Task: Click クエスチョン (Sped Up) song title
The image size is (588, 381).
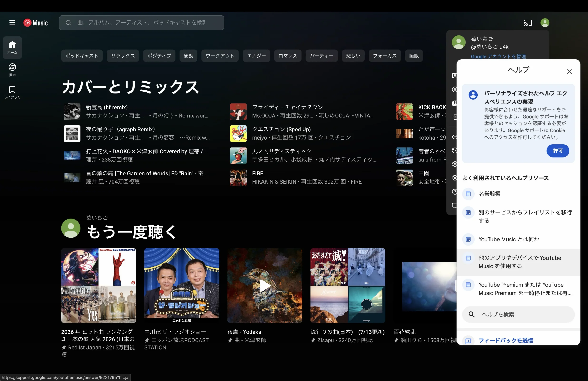Action: point(281,129)
